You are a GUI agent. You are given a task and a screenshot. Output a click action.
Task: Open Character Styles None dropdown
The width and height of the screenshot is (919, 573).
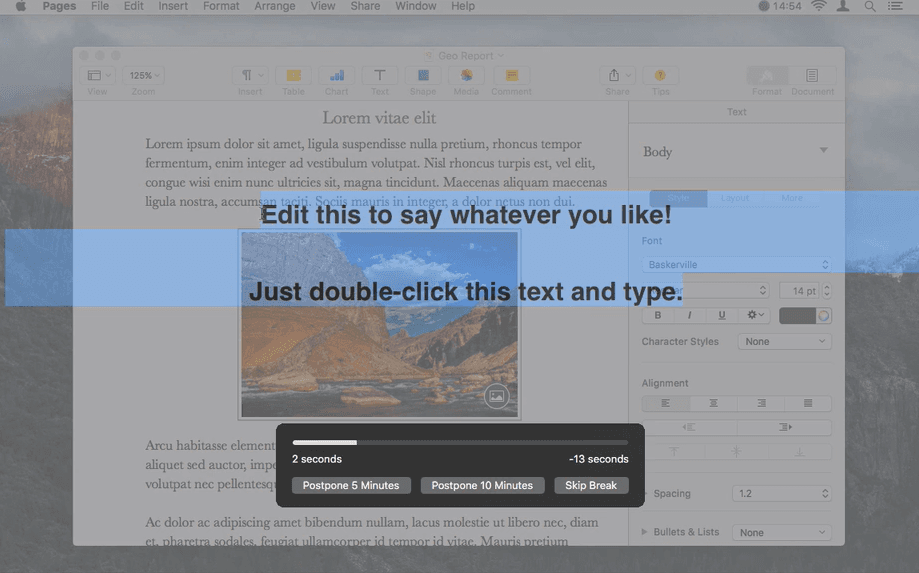click(x=785, y=342)
